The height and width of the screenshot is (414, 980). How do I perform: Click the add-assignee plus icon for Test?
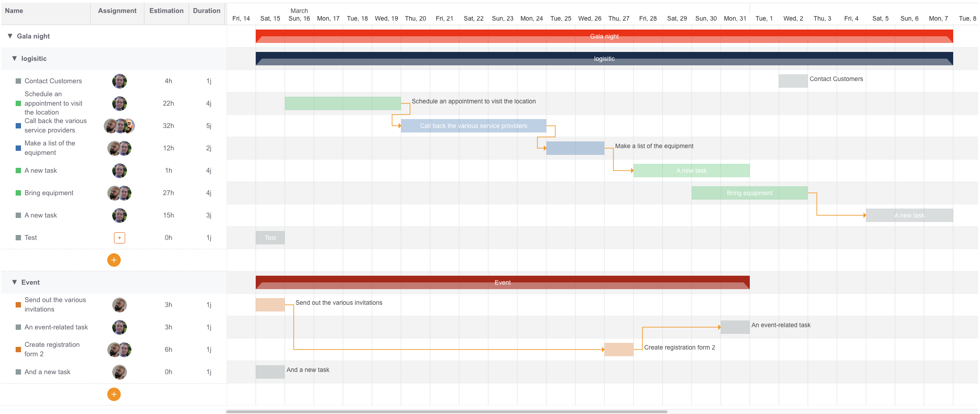coord(119,238)
